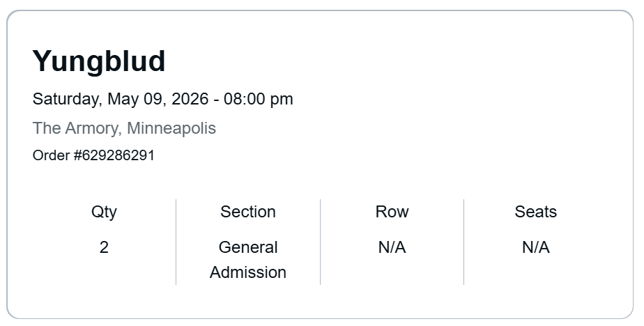The image size is (644, 326).
Task: Click the word General in section value
Action: coord(248,247)
